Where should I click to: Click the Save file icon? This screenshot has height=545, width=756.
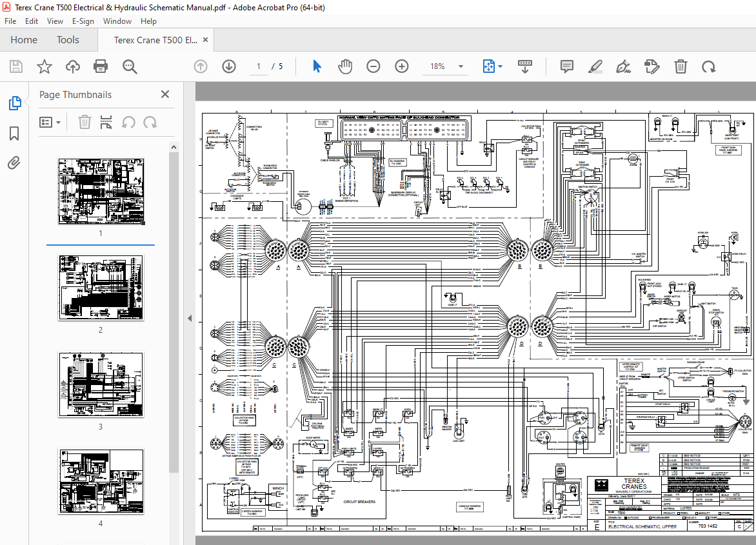[16, 66]
